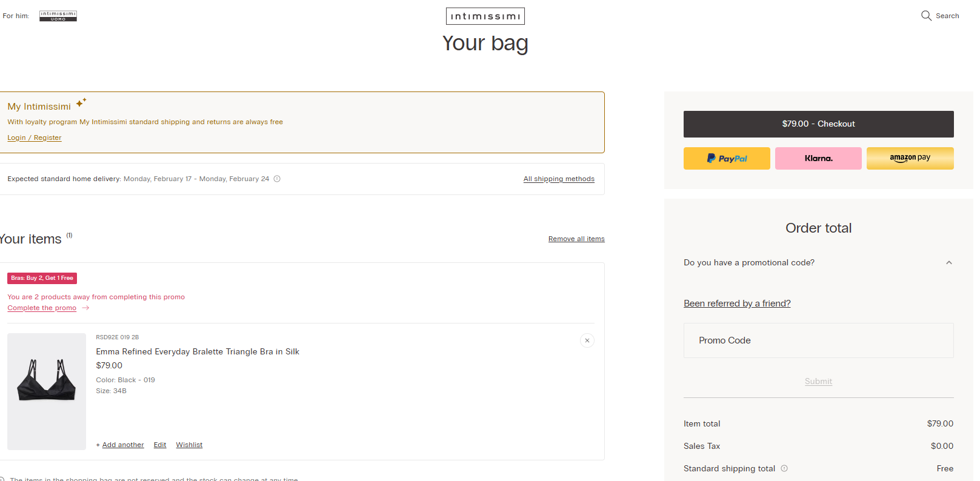Open Login / Register

click(34, 138)
